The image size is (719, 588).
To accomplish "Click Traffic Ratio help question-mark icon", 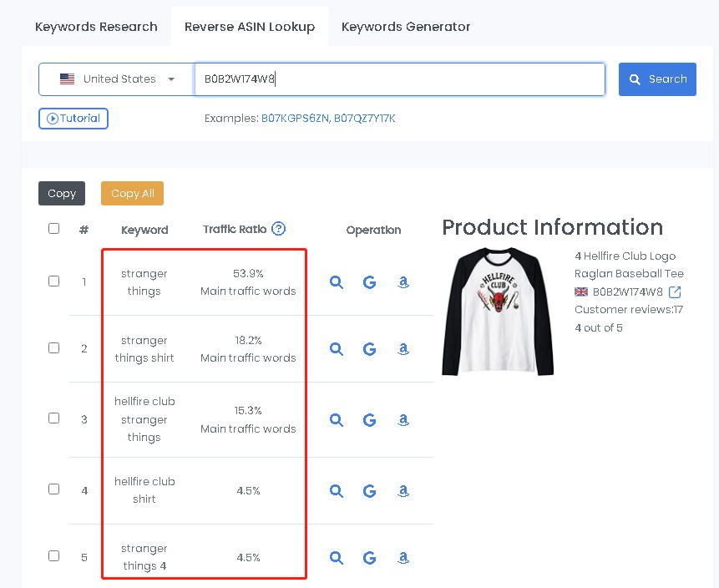I will point(278,228).
